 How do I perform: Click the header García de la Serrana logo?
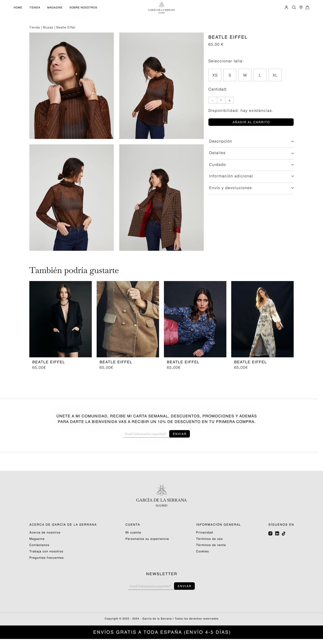click(161, 7)
